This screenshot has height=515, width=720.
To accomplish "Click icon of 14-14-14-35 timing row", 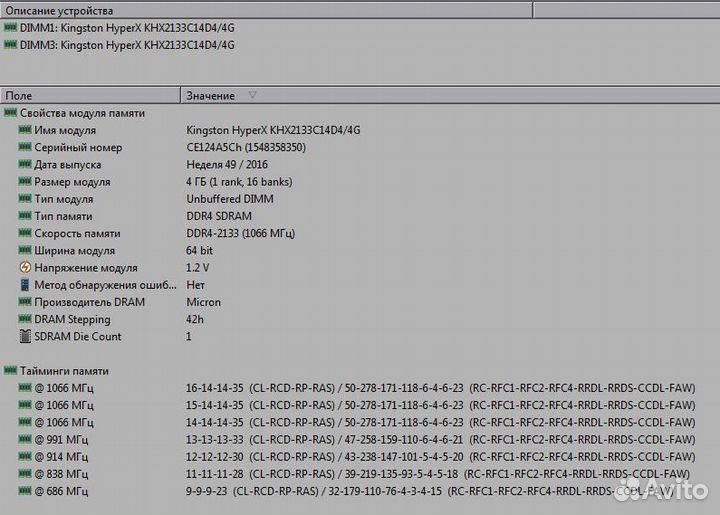I will point(25,422).
